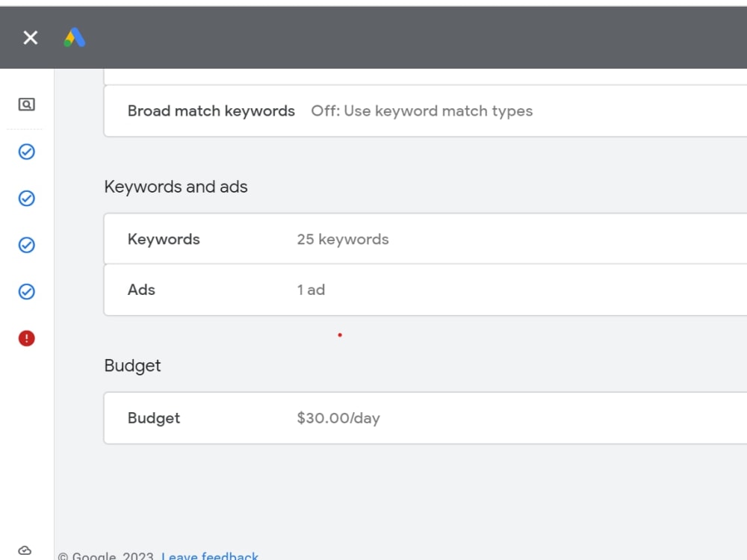Click the 'Off: Use keyword match types' text
Image resolution: width=747 pixels, height=560 pixels.
[421, 111]
